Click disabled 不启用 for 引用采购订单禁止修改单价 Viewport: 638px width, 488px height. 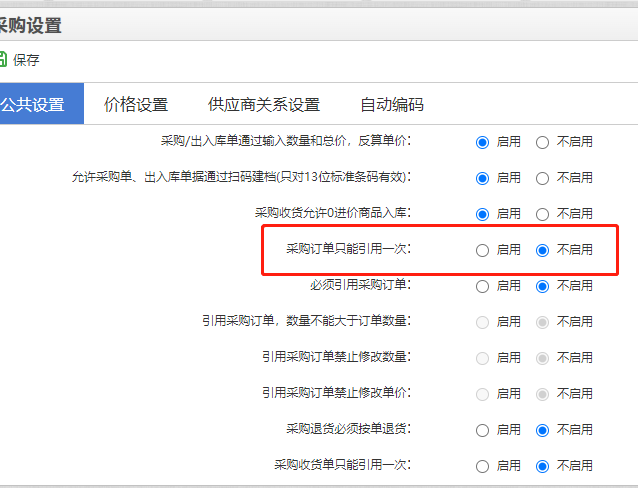[x=542, y=394]
